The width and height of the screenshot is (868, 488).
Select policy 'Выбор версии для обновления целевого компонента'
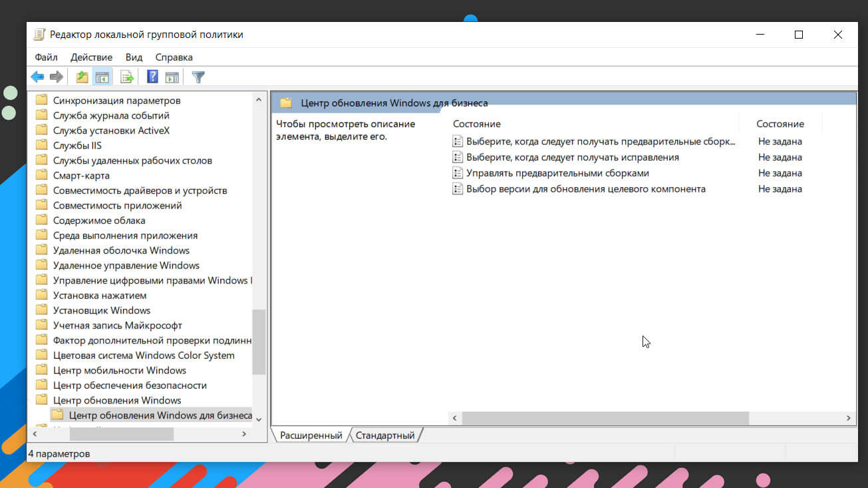point(586,189)
